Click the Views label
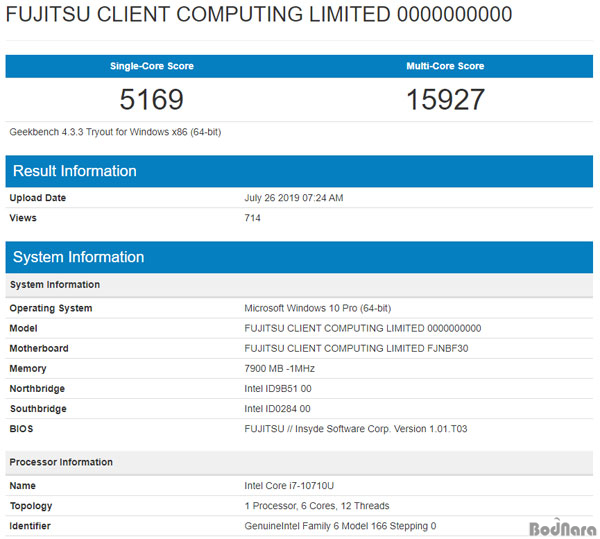The image size is (600, 539). 23,218
